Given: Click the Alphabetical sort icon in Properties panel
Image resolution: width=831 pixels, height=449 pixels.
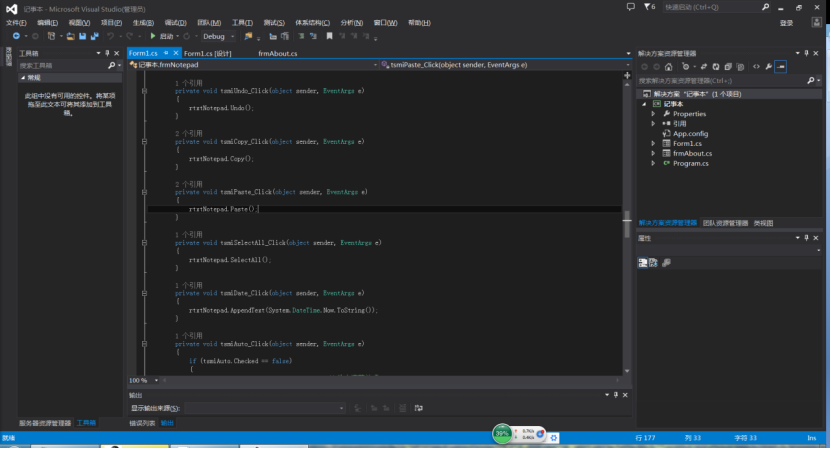Looking at the screenshot, I should tap(653, 262).
